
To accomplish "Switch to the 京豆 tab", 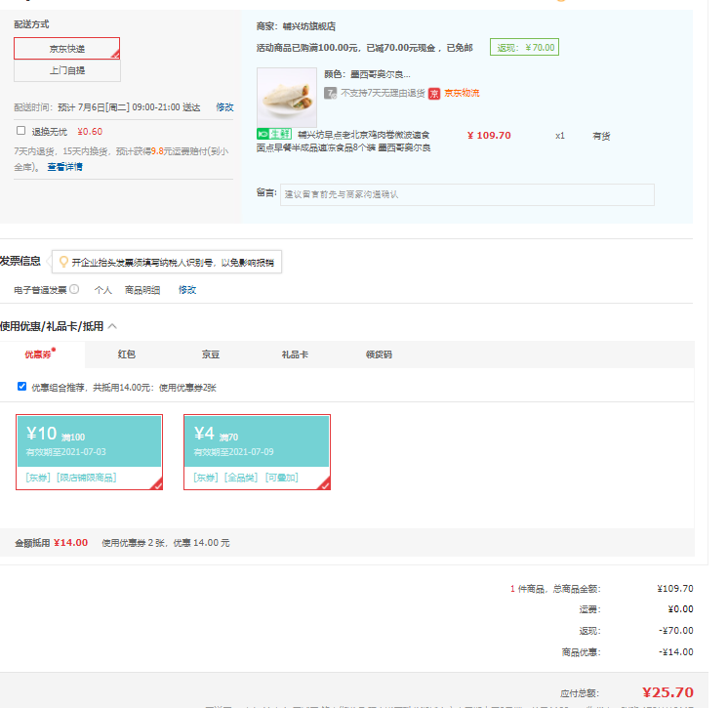I will (211, 354).
